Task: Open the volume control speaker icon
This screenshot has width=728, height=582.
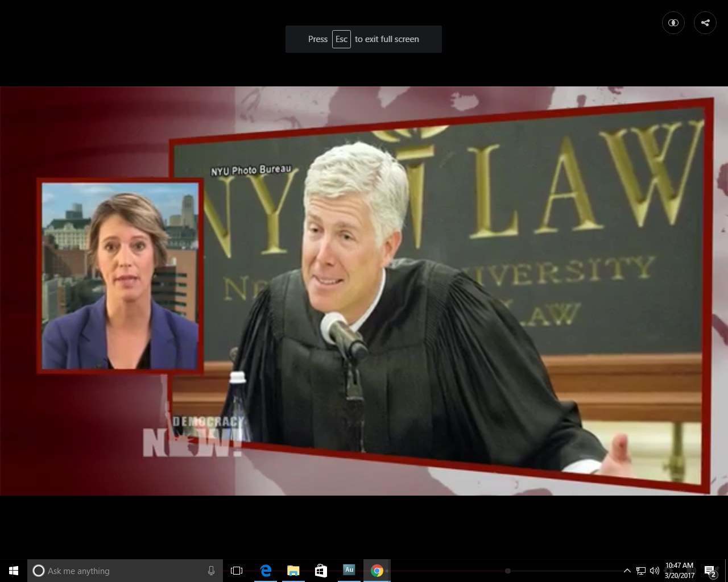Action: [x=655, y=571]
